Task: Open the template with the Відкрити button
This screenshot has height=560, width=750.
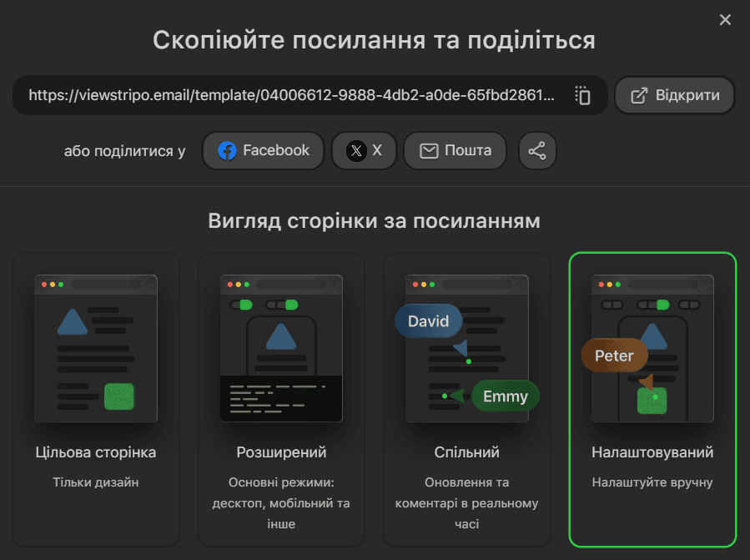Action: pos(674,95)
